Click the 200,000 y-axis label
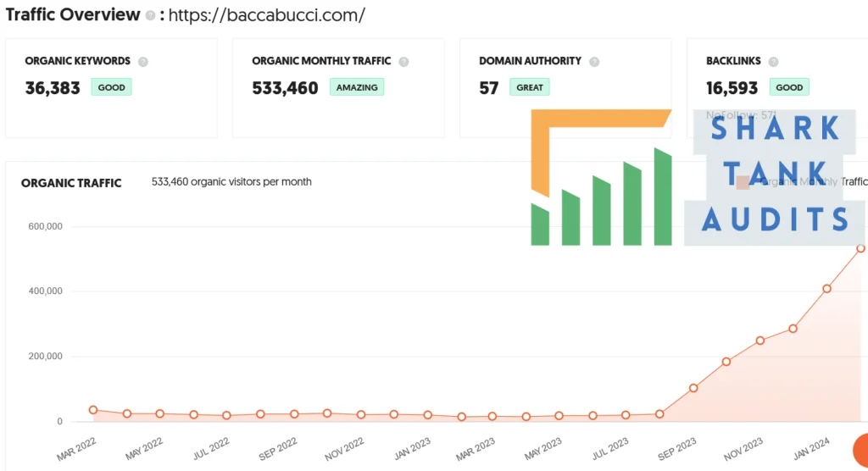 click(46, 357)
